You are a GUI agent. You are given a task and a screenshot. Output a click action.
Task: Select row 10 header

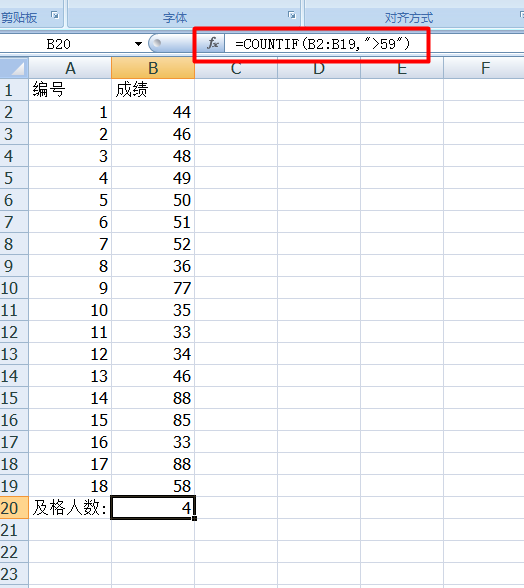pyautogui.click(x=14, y=288)
